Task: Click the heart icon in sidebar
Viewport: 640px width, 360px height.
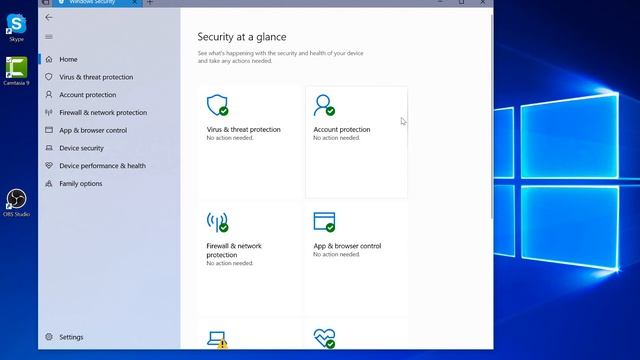Action: click(x=49, y=166)
